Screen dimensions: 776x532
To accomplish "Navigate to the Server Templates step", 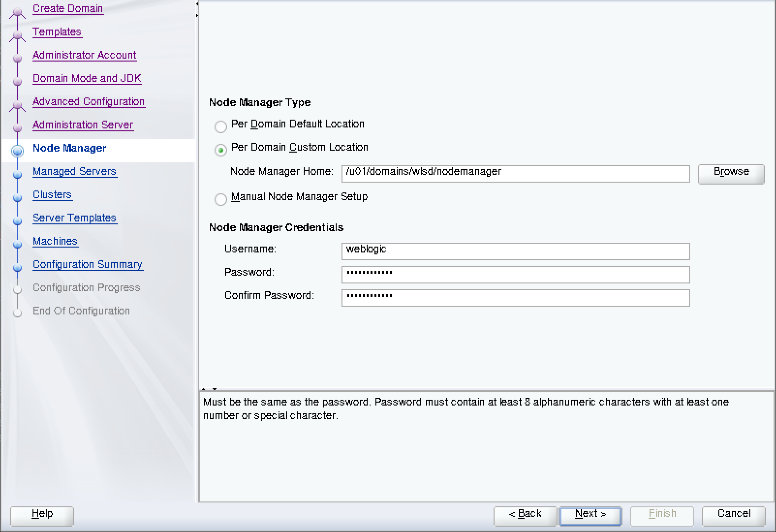I will (x=75, y=218).
